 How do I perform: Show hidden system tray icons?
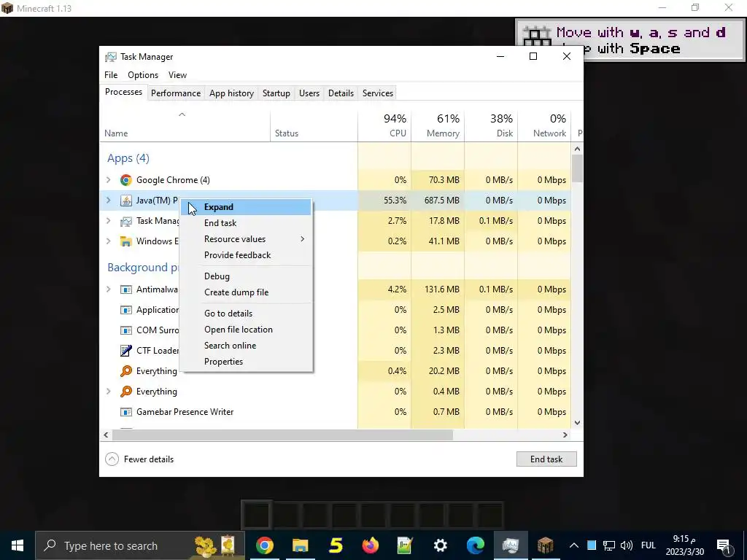click(x=574, y=545)
